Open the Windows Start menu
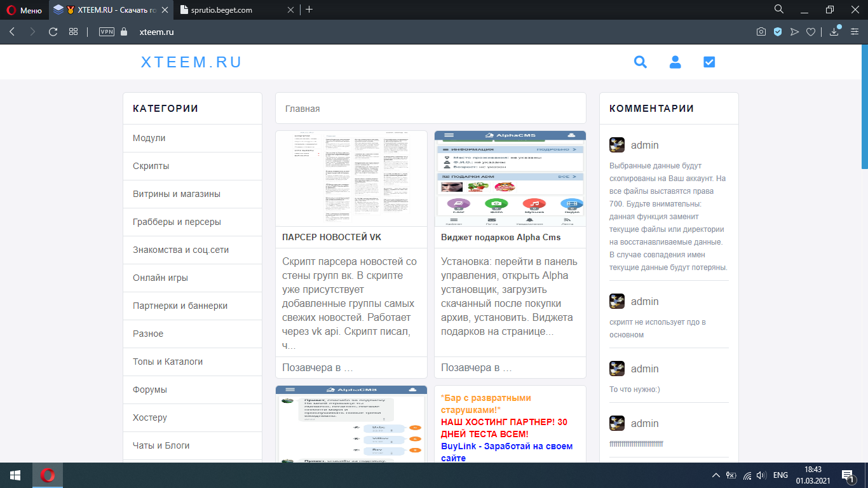Screen dimensions: 868x488 15,475
